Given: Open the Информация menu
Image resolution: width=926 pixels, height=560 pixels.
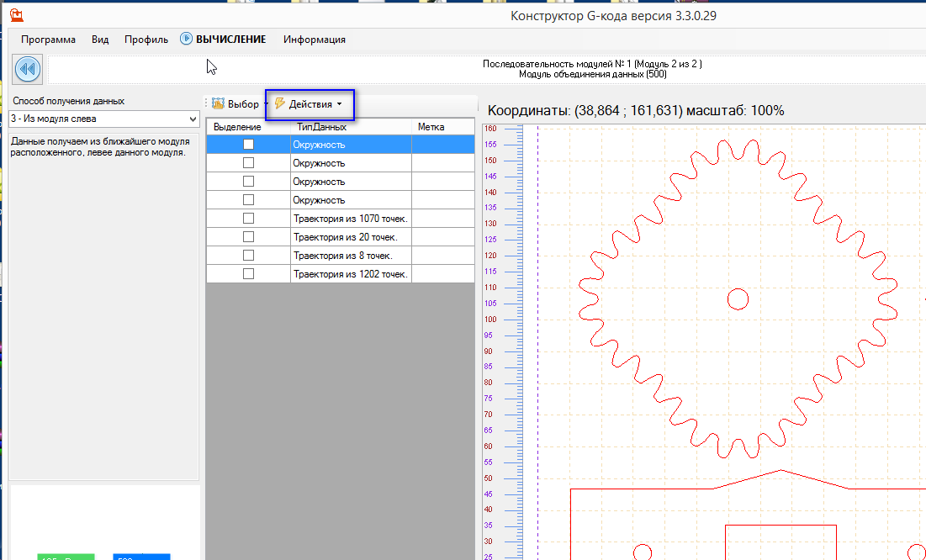Looking at the screenshot, I should [315, 40].
